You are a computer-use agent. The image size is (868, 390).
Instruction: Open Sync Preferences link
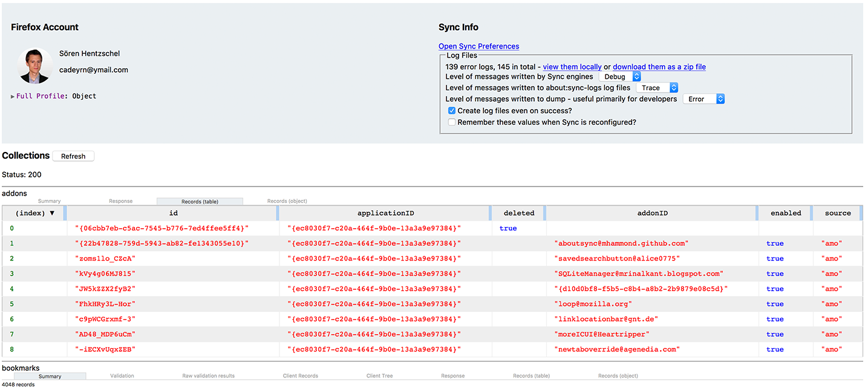pos(478,46)
